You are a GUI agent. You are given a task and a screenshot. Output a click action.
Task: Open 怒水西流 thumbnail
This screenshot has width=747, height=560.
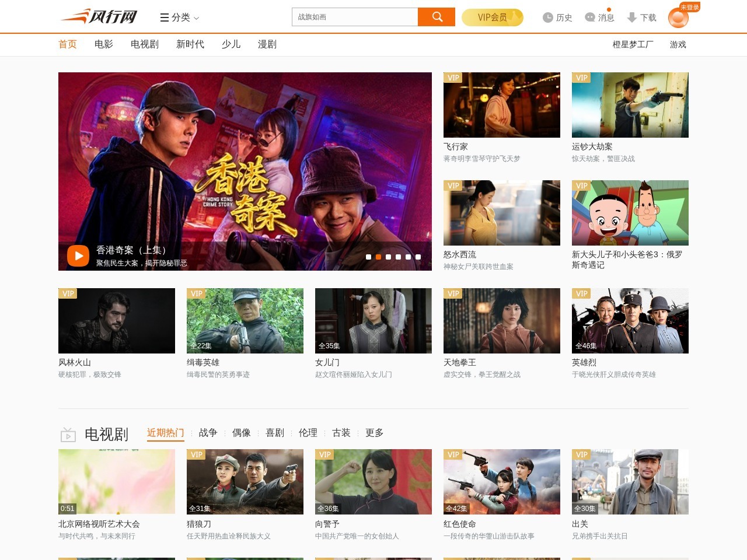[x=502, y=213]
